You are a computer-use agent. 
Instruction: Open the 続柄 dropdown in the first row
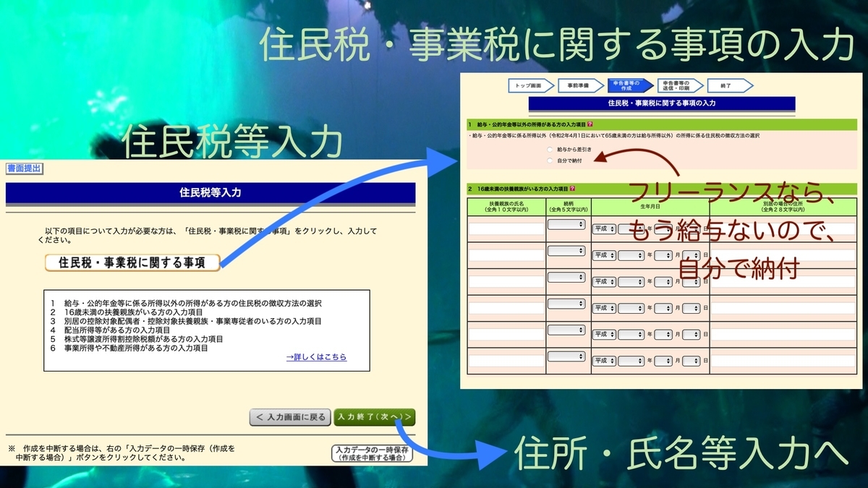pos(566,225)
